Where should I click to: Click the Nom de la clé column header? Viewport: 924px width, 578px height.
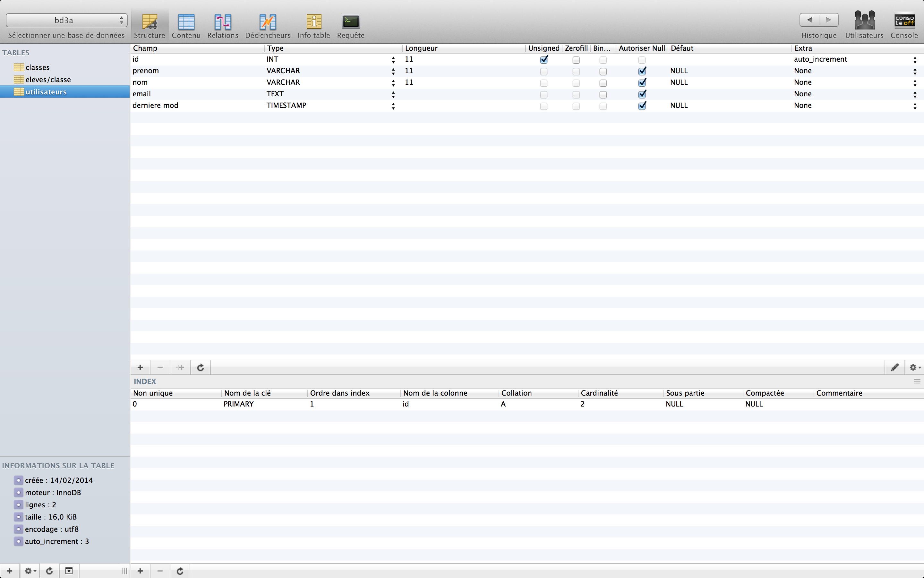pyautogui.click(x=264, y=393)
